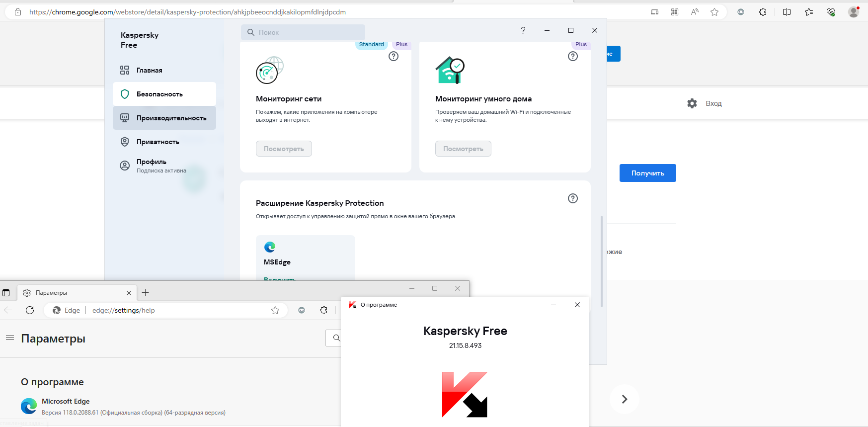Open new tab plus button in Edge settings window
The width and height of the screenshot is (868, 427).
click(x=145, y=293)
